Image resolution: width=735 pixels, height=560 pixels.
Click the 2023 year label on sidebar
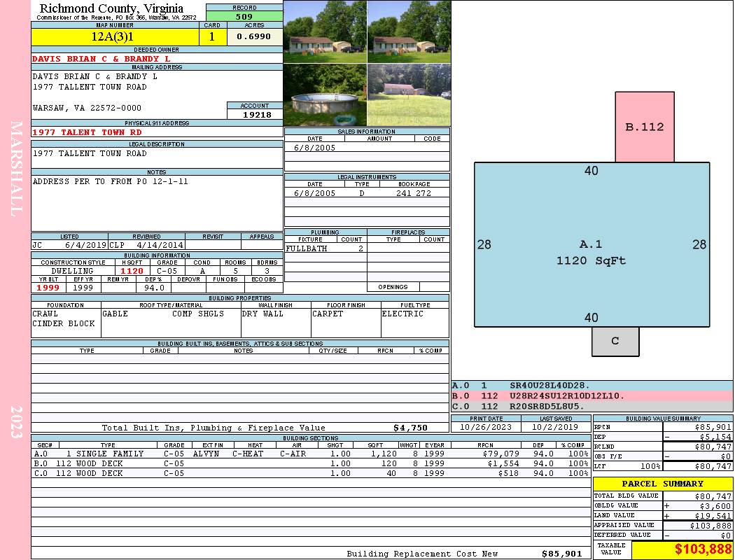click(x=16, y=422)
